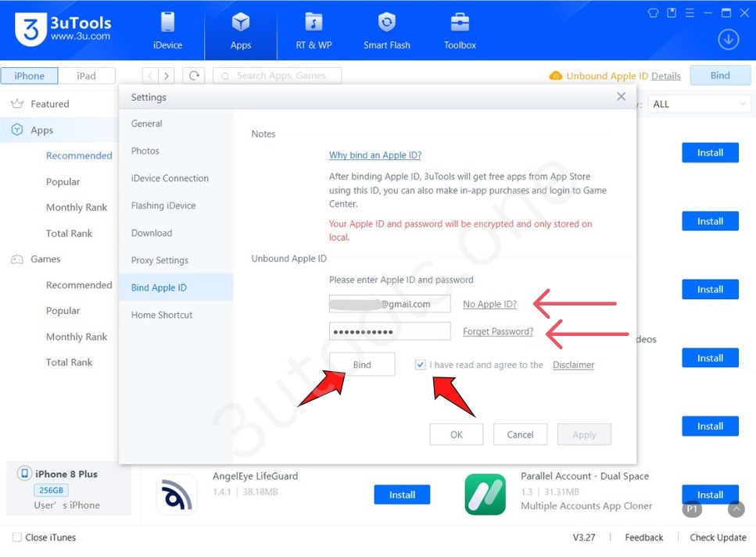Click the refresh page icon
The height and width of the screenshot is (557, 756).
point(193,76)
